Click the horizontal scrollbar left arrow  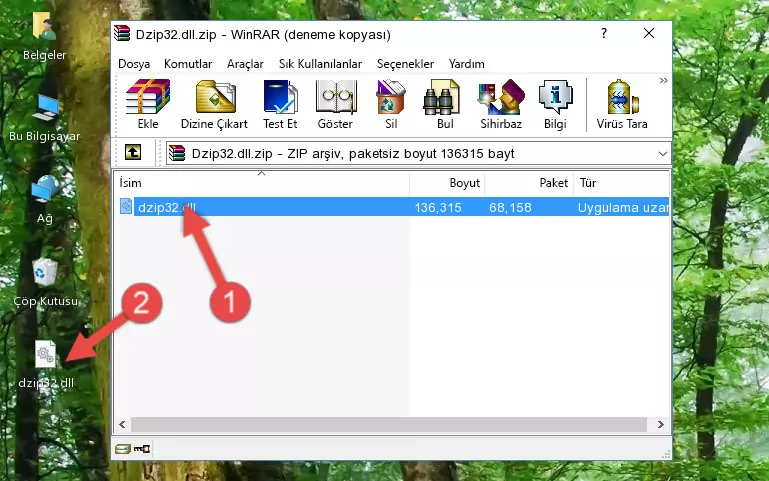coord(122,425)
